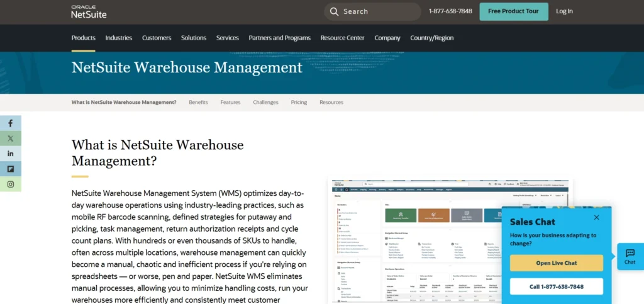Open the Products menu
The height and width of the screenshot is (304, 644).
(x=84, y=38)
